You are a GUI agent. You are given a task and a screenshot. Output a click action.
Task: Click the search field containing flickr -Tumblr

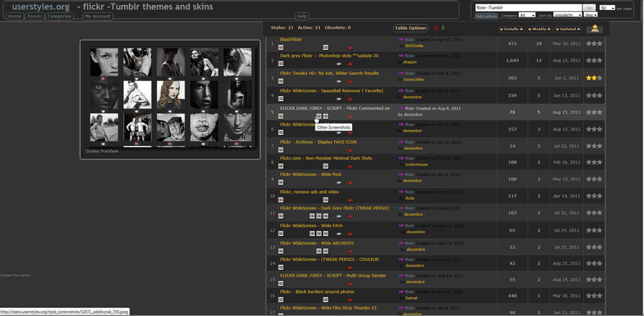(528, 8)
